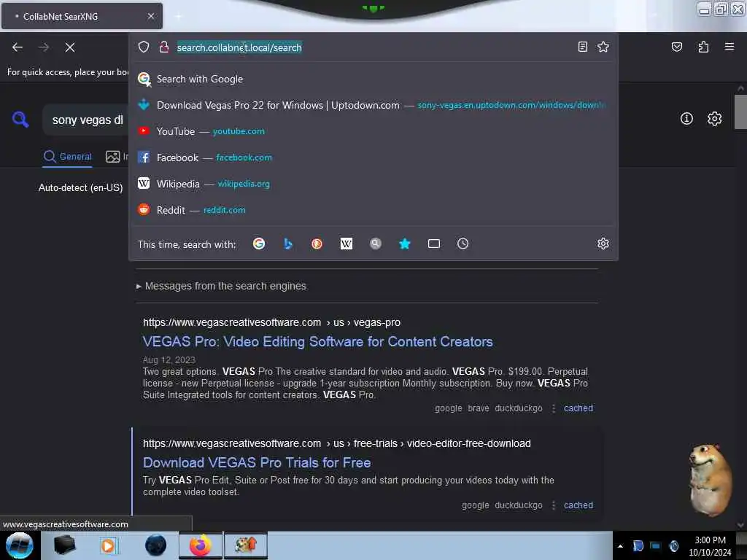Switch to the General search tab
This screenshot has height=560, width=747.
(x=67, y=156)
